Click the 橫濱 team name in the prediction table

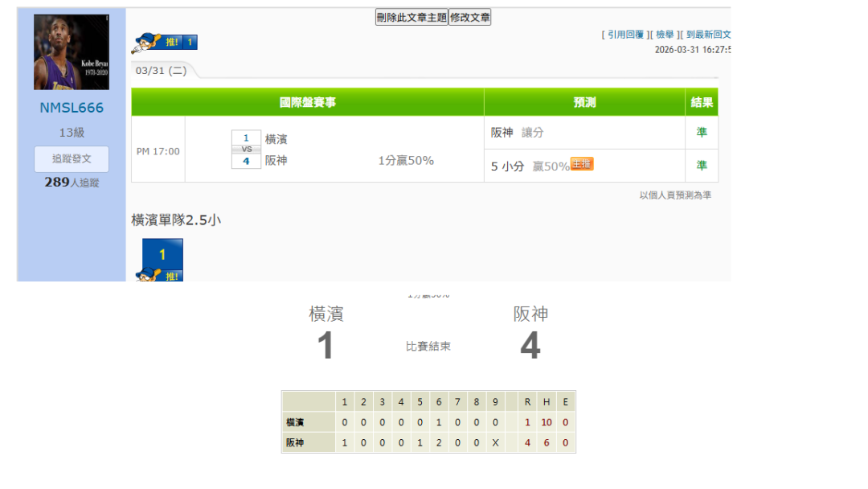click(x=276, y=139)
